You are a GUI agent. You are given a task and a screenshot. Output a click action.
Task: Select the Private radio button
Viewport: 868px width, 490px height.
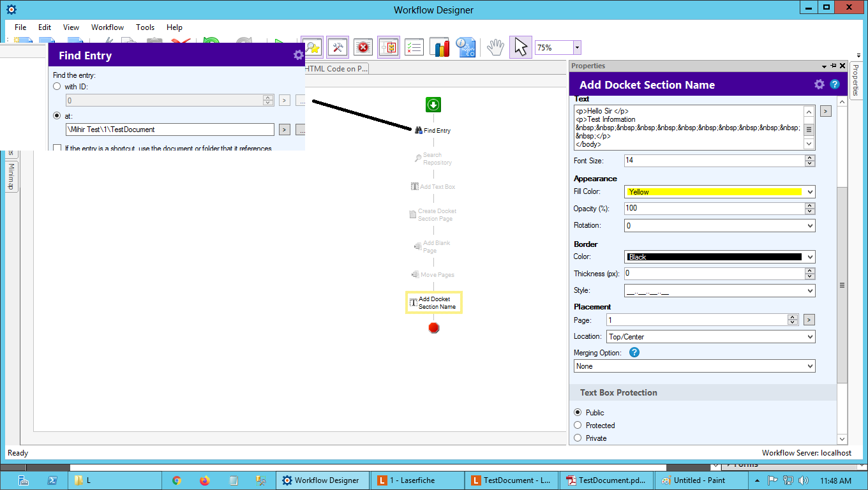point(578,438)
